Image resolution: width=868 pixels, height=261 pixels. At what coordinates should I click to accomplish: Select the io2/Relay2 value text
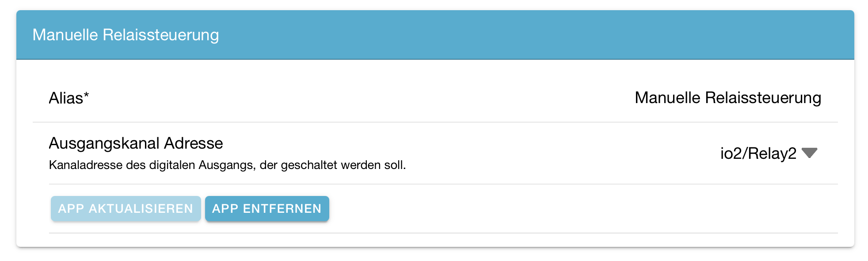[x=758, y=154]
